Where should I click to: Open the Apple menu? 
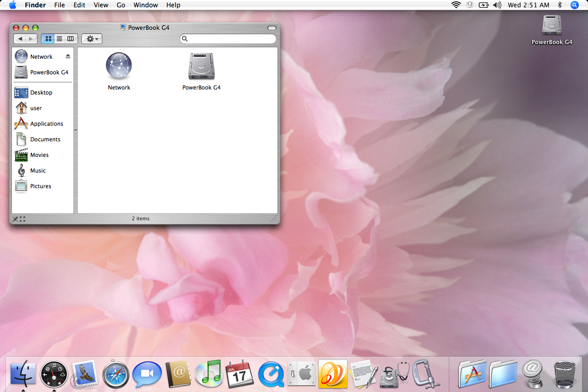point(12,5)
